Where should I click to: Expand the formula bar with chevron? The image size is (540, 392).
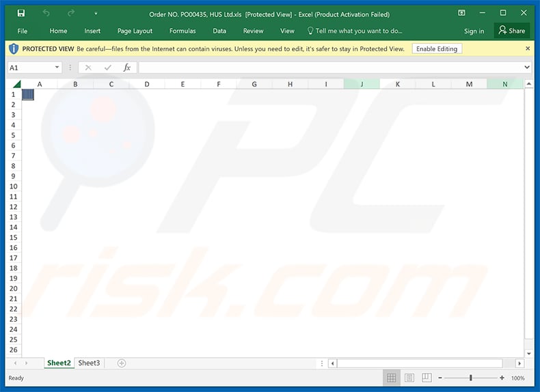tap(527, 67)
